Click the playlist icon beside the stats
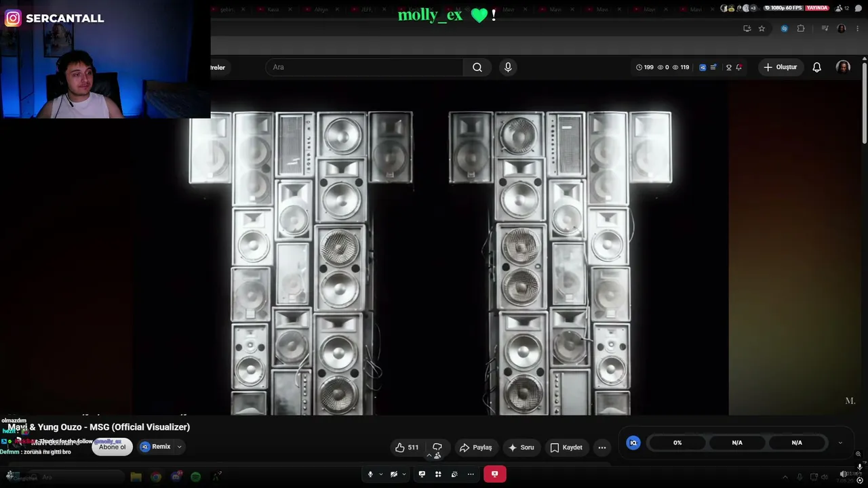The width and height of the screenshot is (868, 488). tap(713, 67)
